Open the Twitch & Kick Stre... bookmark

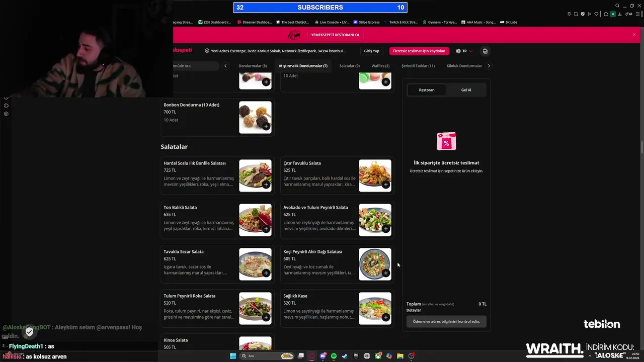(x=400, y=22)
